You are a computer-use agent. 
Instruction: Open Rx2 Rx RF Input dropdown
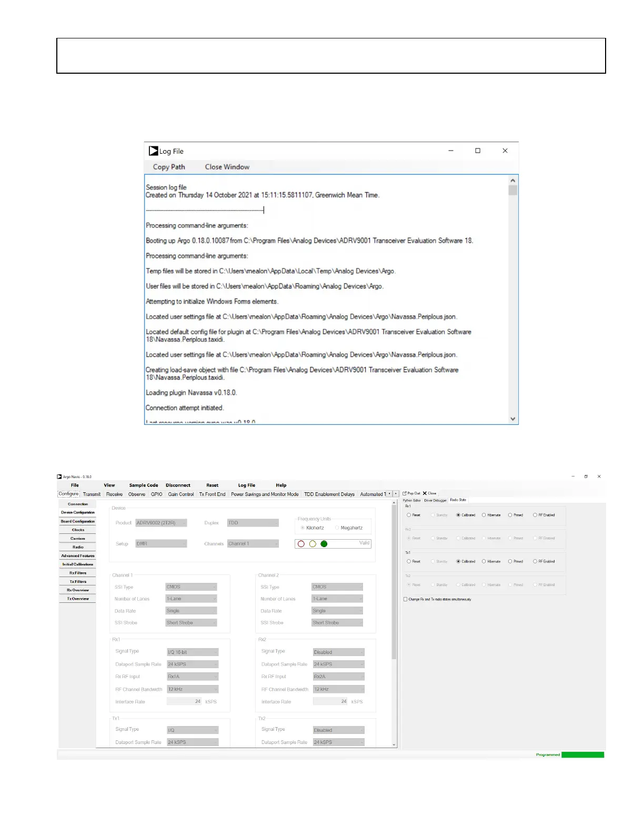tap(339, 677)
